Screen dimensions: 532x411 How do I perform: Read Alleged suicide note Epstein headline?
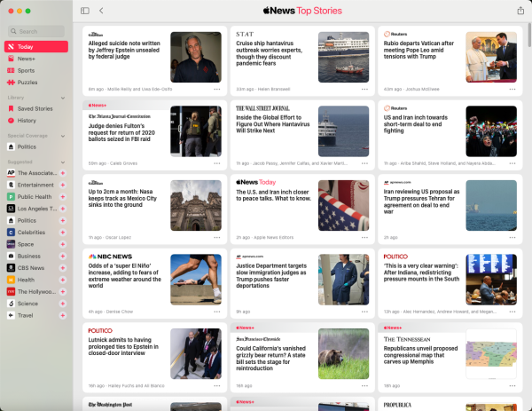pyautogui.click(x=124, y=50)
